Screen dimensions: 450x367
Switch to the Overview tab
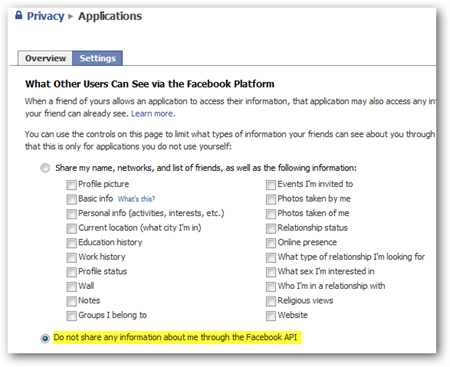point(45,58)
